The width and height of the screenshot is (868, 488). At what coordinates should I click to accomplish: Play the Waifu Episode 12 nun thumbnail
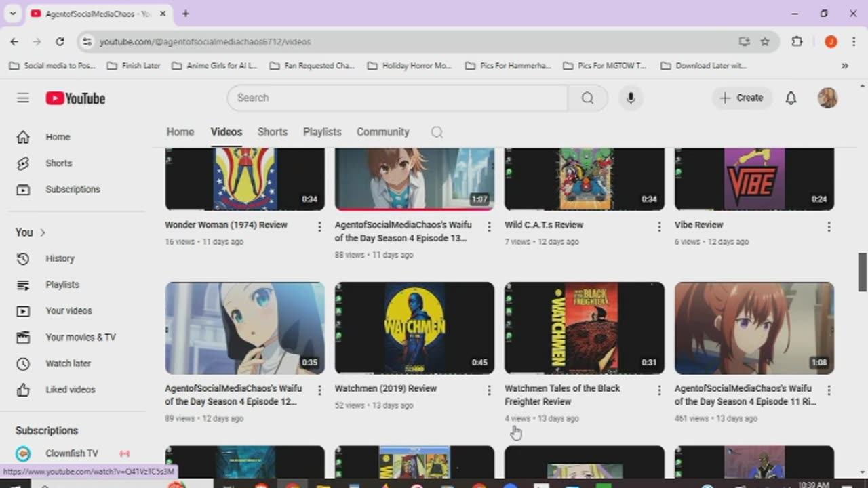tap(245, 328)
